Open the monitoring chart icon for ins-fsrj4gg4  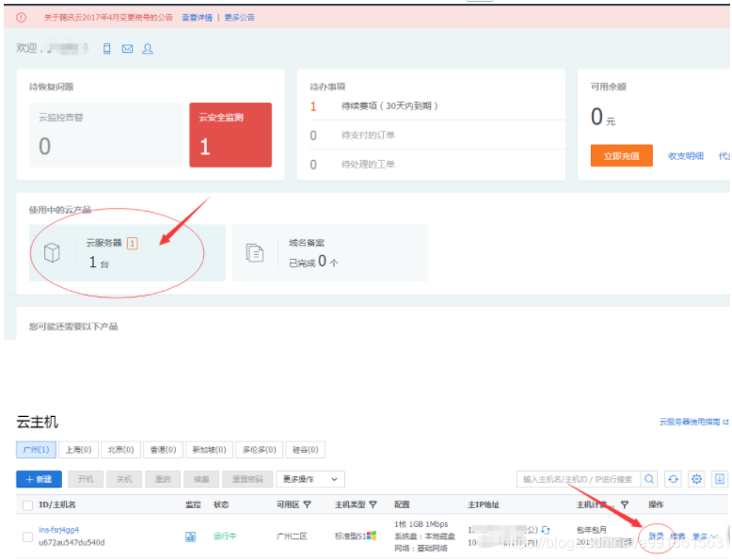[190, 536]
